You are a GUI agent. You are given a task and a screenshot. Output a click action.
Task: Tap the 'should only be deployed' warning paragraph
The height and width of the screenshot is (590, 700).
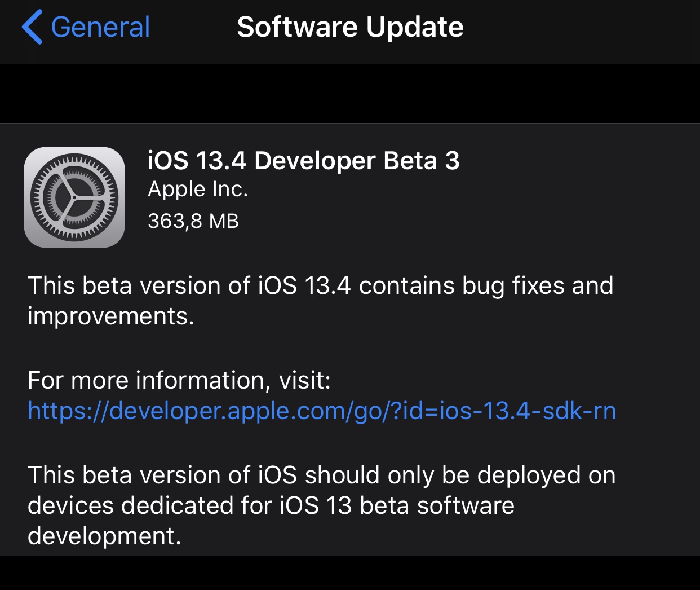pyautogui.click(x=322, y=505)
